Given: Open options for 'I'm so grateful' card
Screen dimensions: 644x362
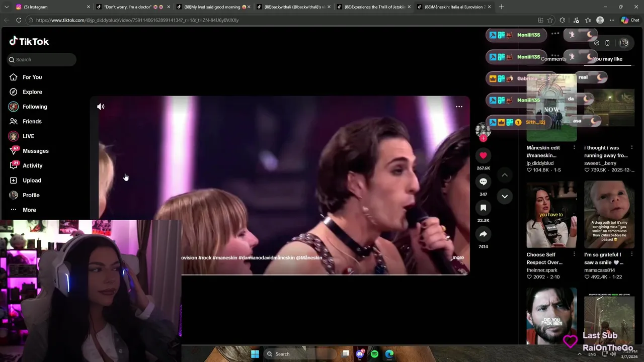Looking at the screenshot, I should (632, 254).
